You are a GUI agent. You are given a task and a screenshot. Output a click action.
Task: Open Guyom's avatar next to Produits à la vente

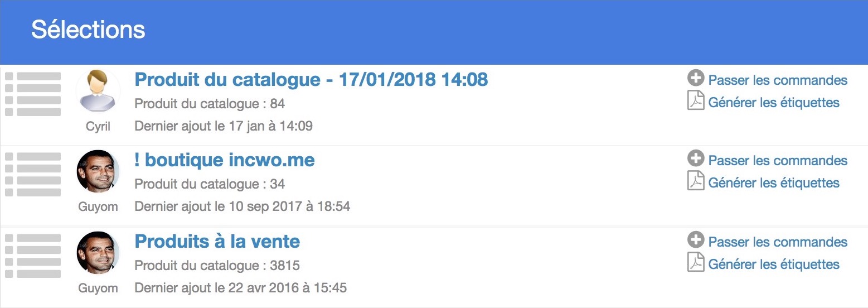point(98,253)
